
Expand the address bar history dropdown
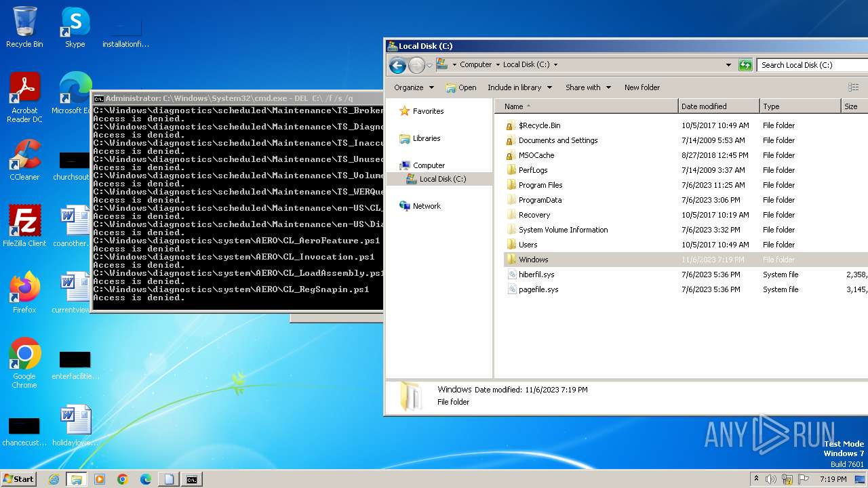click(x=729, y=65)
